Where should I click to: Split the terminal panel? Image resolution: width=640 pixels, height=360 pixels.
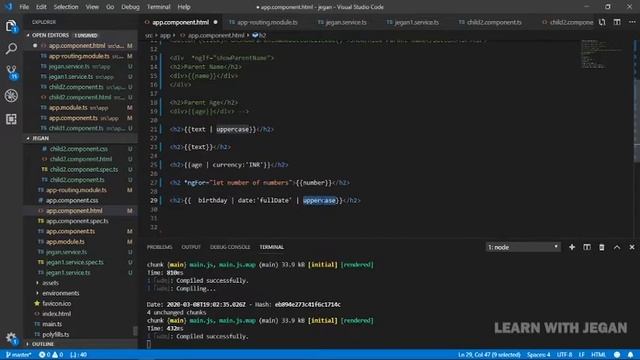[x=587, y=247]
